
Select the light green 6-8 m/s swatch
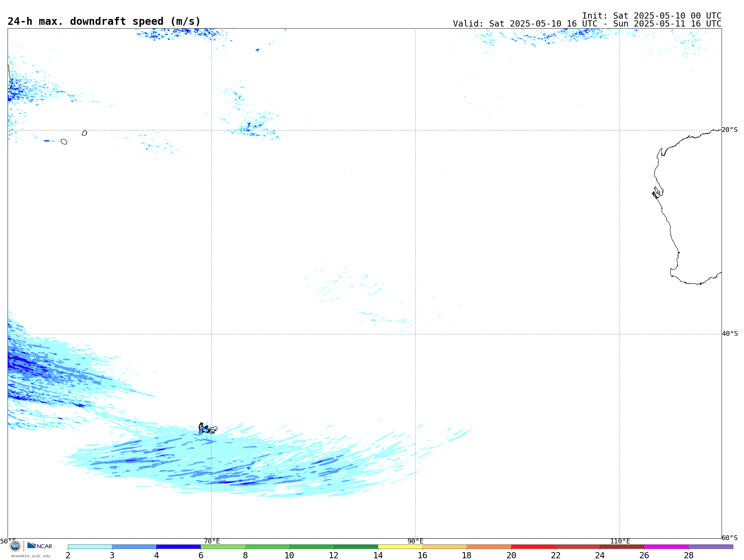point(223,547)
